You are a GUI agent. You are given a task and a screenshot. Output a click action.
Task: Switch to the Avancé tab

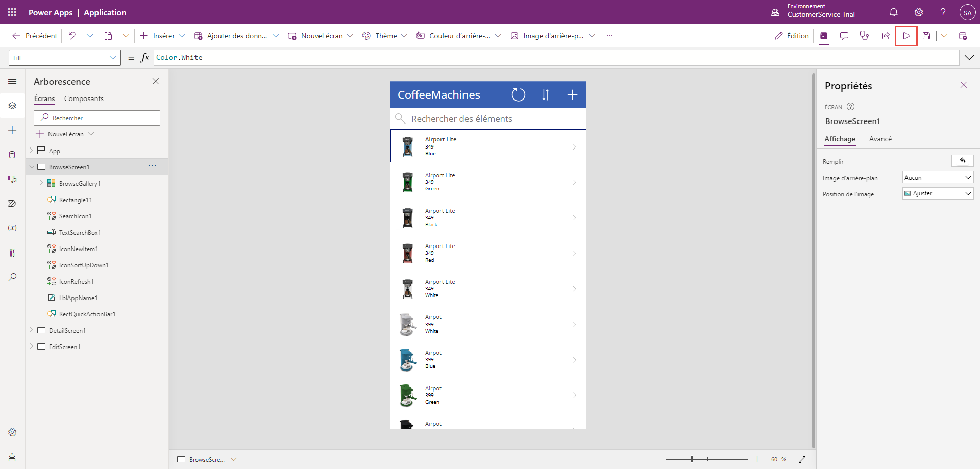pyautogui.click(x=880, y=139)
